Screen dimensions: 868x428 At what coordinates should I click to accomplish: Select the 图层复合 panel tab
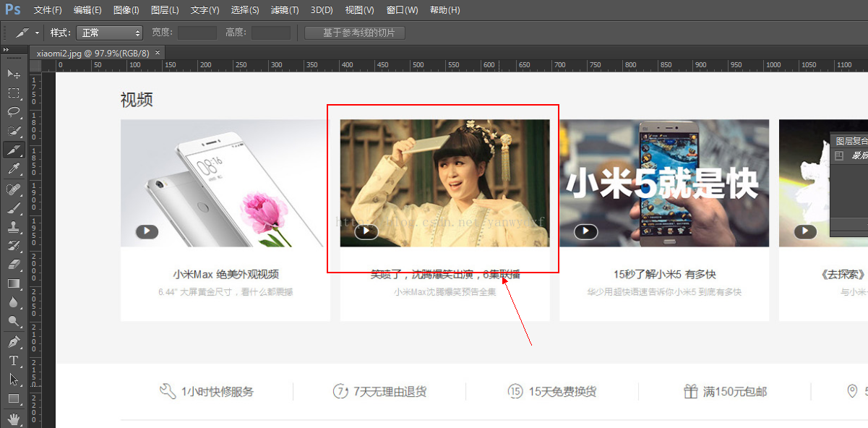pos(851,141)
